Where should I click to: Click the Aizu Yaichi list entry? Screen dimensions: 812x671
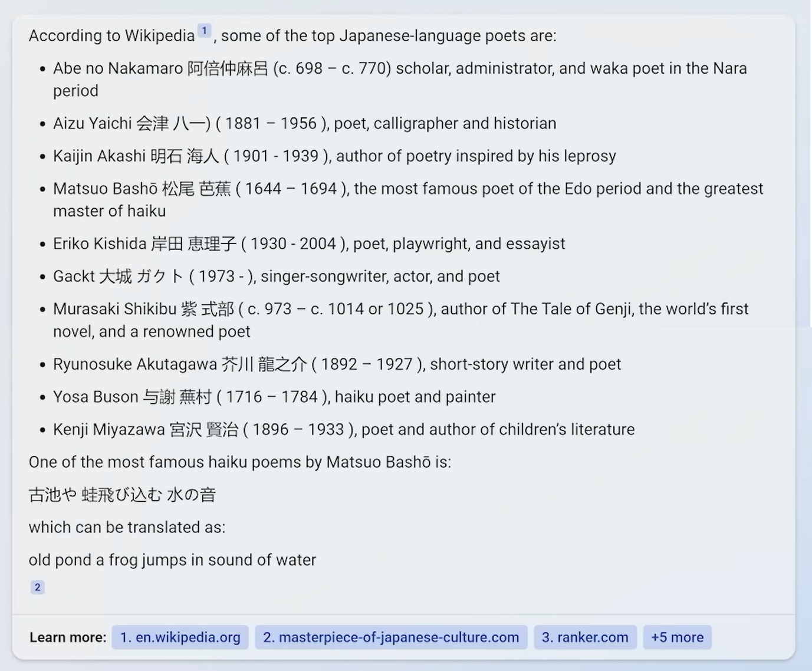click(x=304, y=123)
